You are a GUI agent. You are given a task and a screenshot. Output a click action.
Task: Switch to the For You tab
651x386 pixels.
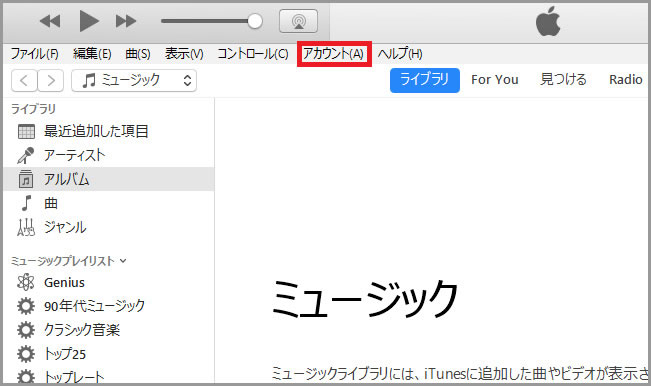coord(495,80)
